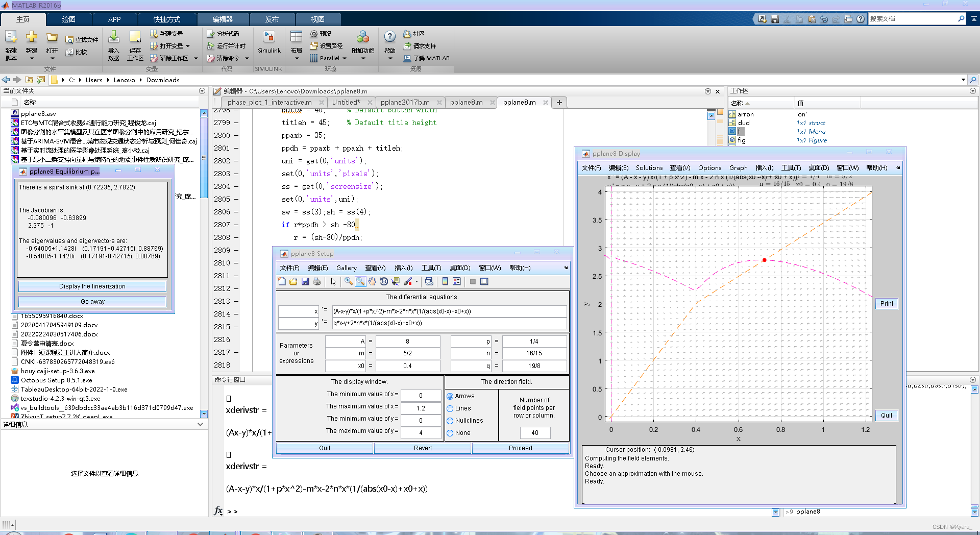The width and height of the screenshot is (980, 535).
Task: Select Zoom In tool in pplane8 Setup
Action: [348, 281]
